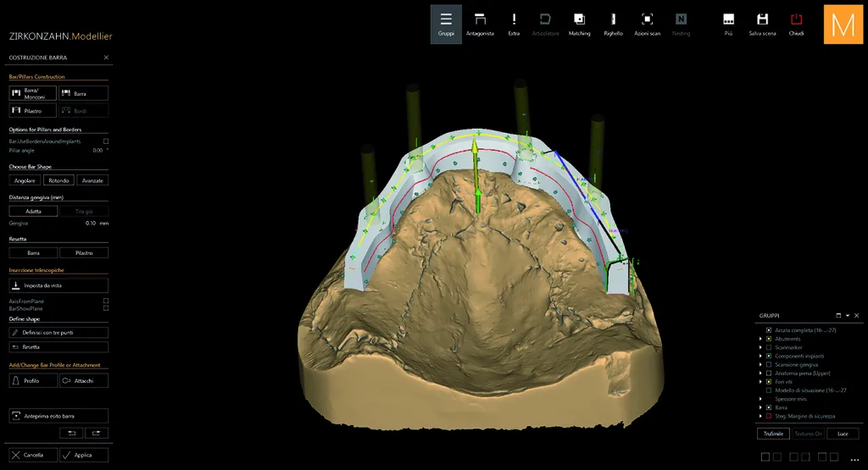Screen dimensions: 868x470
Task: Open the Gruppi panel dropdown arrow
Action: click(848, 316)
